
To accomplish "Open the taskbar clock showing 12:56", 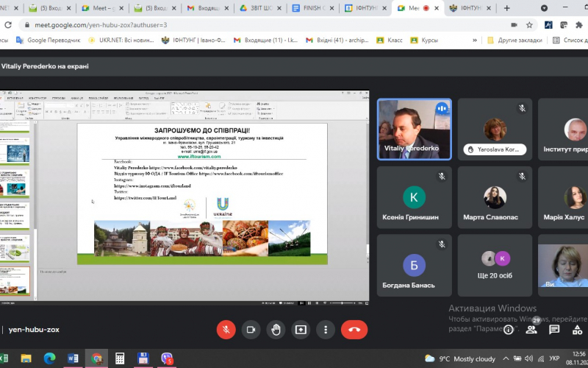I will [578, 358].
